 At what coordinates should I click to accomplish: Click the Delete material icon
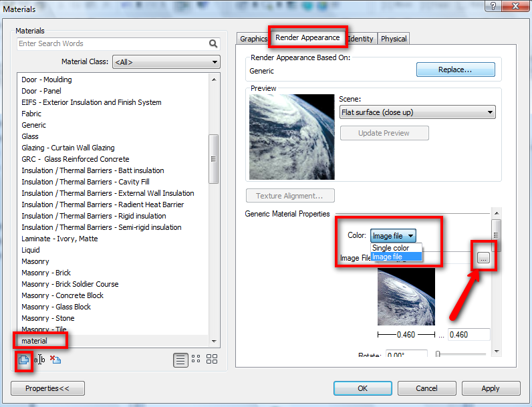[x=55, y=360]
